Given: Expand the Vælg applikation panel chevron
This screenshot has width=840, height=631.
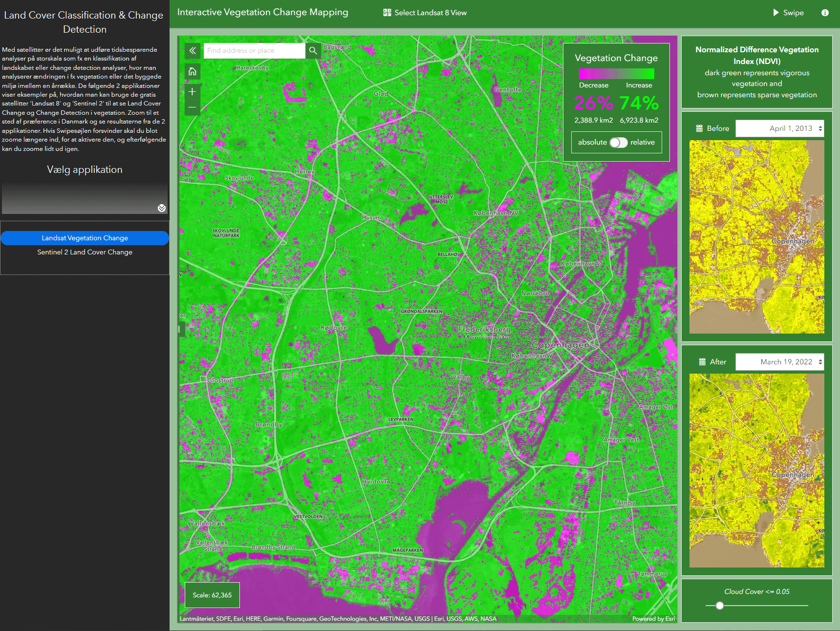Looking at the screenshot, I should [162, 209].
